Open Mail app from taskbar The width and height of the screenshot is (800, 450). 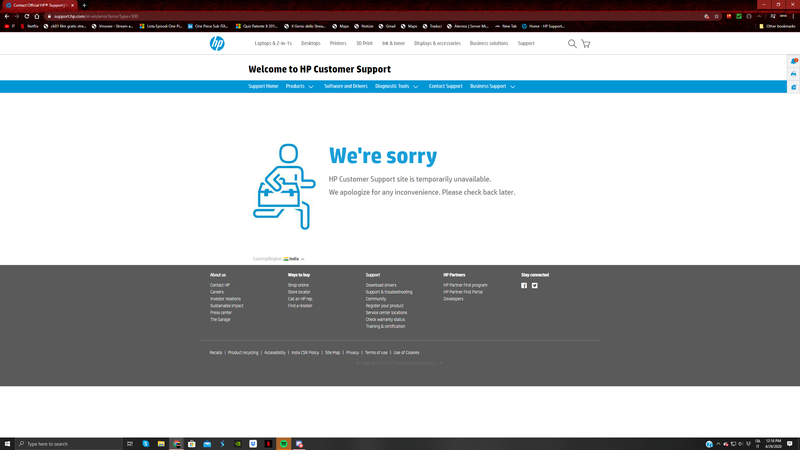[207, 444]
